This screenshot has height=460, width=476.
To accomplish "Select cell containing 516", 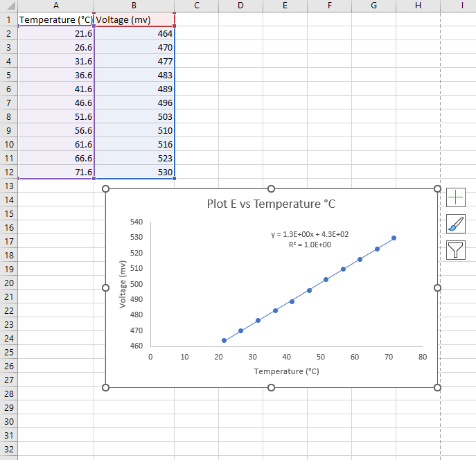I will pos(134,144).
